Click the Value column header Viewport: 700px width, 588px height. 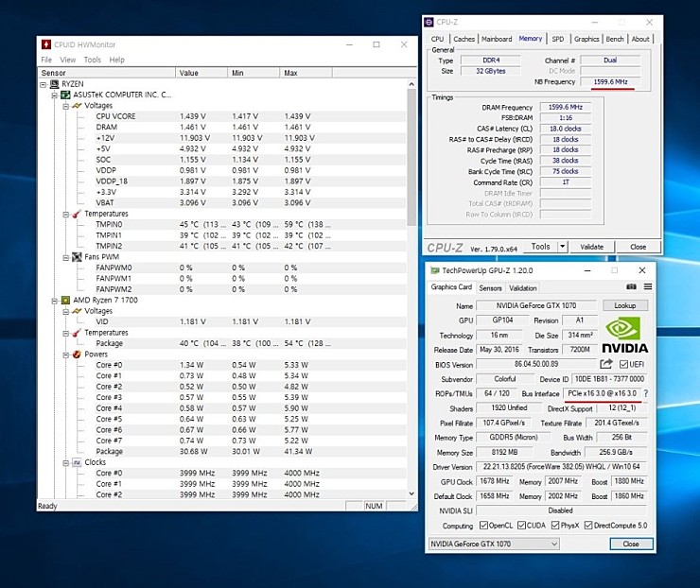tap(201, 73)
